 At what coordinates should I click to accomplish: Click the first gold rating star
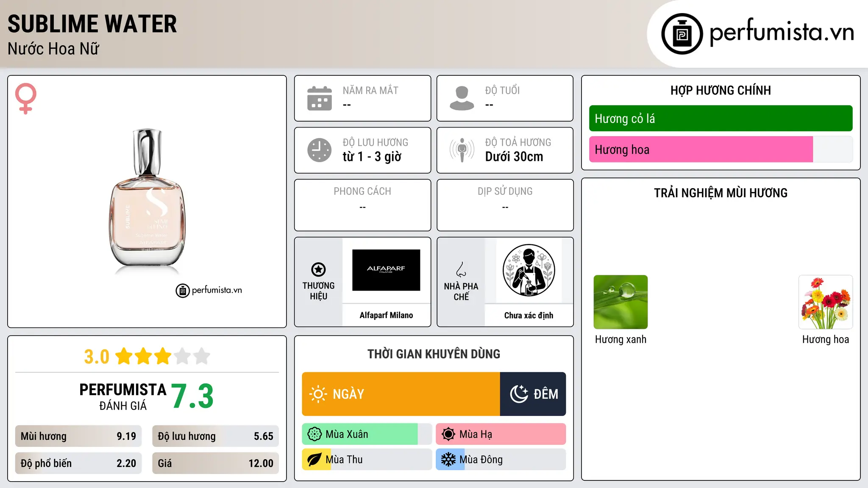(124, 356)
